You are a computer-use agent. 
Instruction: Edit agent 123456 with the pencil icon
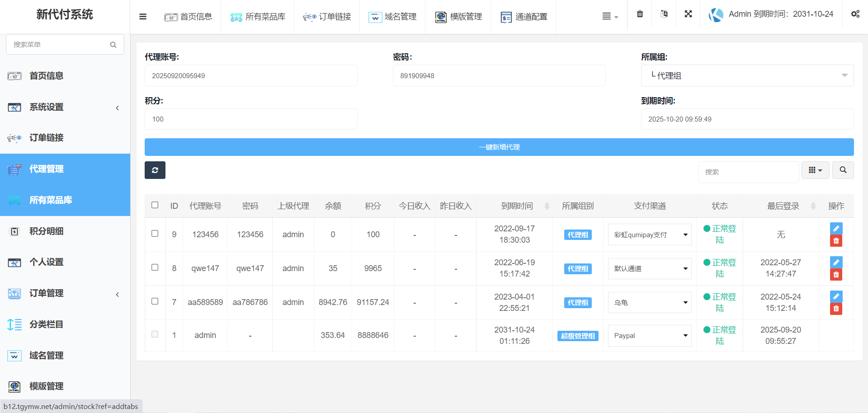(x=836, y=229)
